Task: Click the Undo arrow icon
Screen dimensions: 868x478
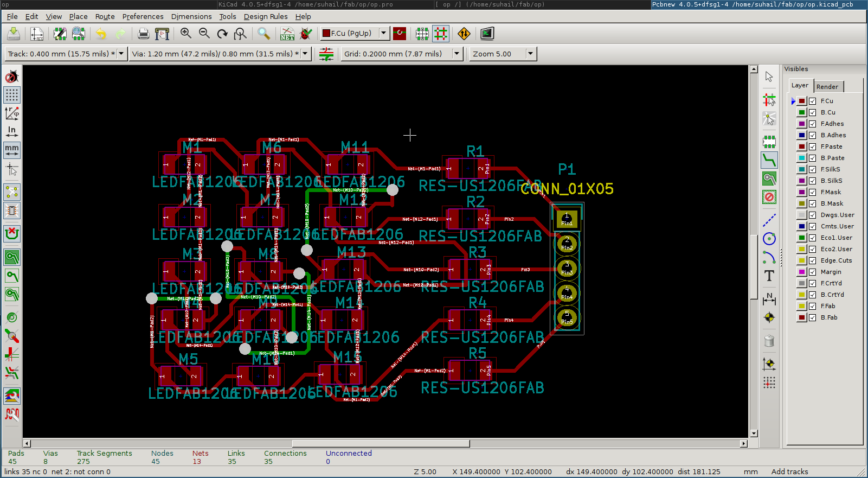Action: 101,34
